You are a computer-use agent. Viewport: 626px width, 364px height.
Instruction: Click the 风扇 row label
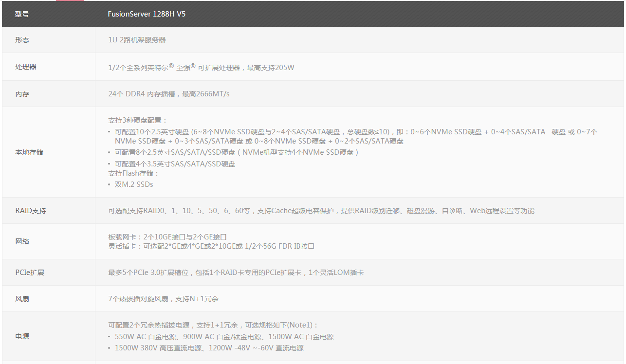tap(22, 299)
